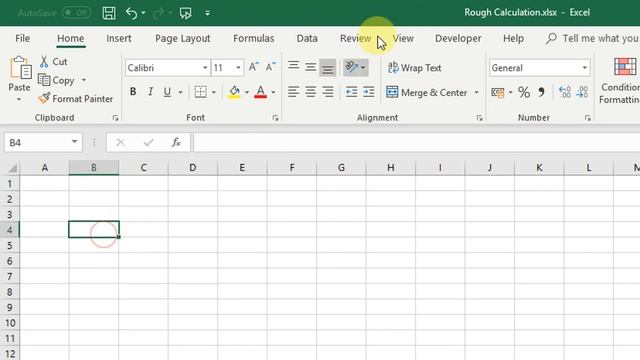Apply Comma Style
Image resolution: width=640 pixels, height=360 pixels.
point(542,92)
